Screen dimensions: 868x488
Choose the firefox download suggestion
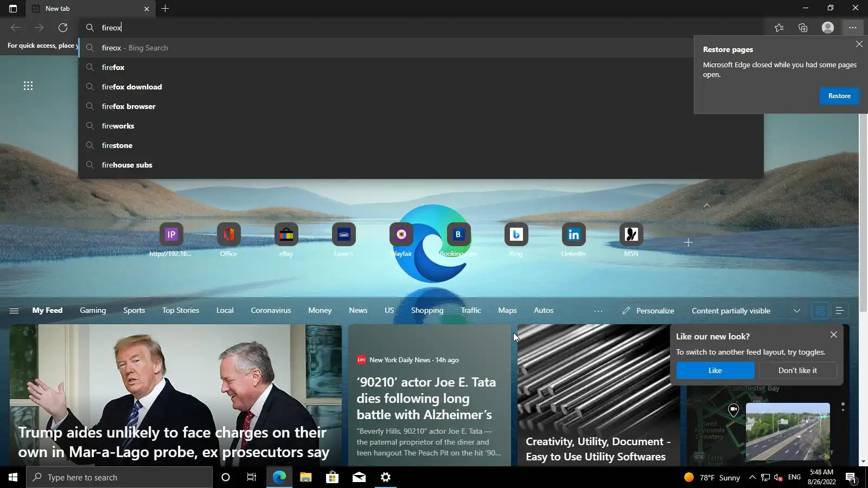click(x=421, y=87)
